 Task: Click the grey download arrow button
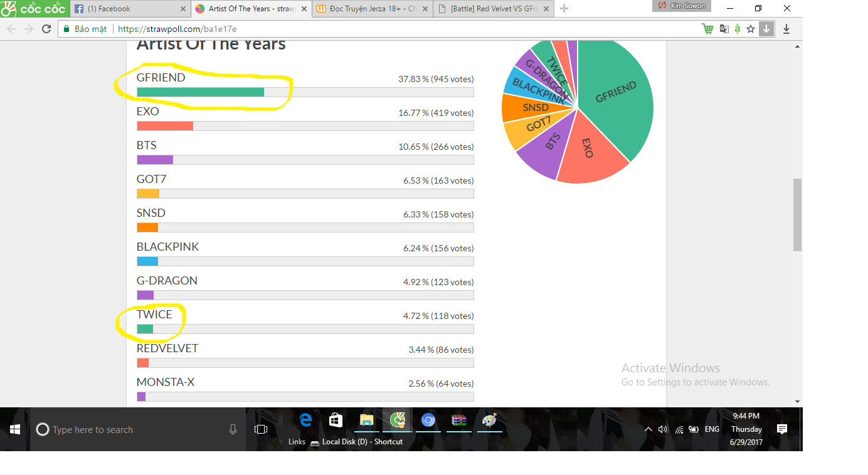766,29
